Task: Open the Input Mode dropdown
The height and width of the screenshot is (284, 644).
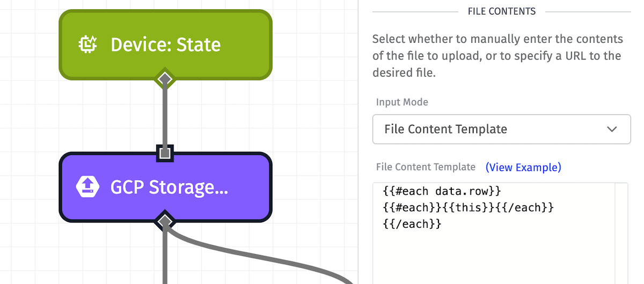Action: [501, 129]
